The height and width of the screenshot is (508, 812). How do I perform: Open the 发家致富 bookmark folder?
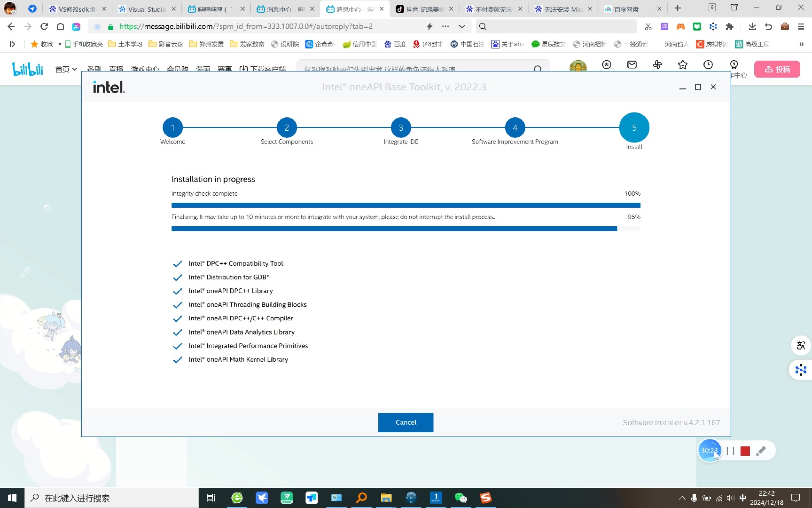[x=247, y=44]
